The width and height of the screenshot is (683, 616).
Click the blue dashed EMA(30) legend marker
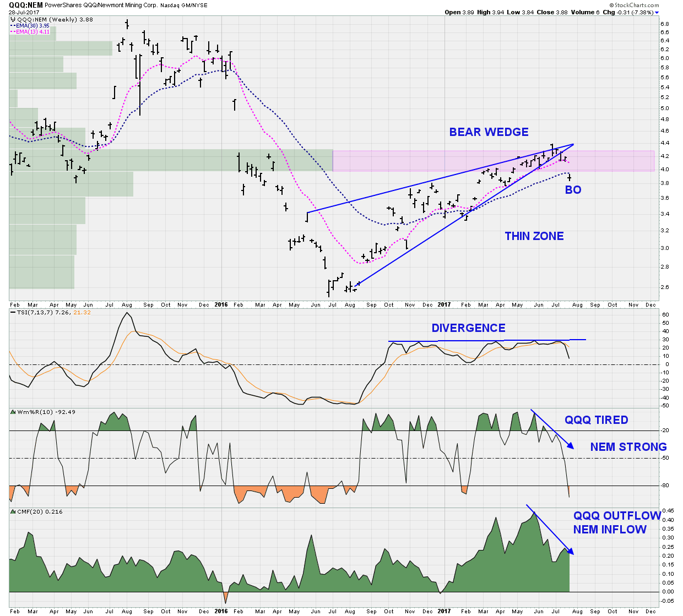tap(13, 25)
